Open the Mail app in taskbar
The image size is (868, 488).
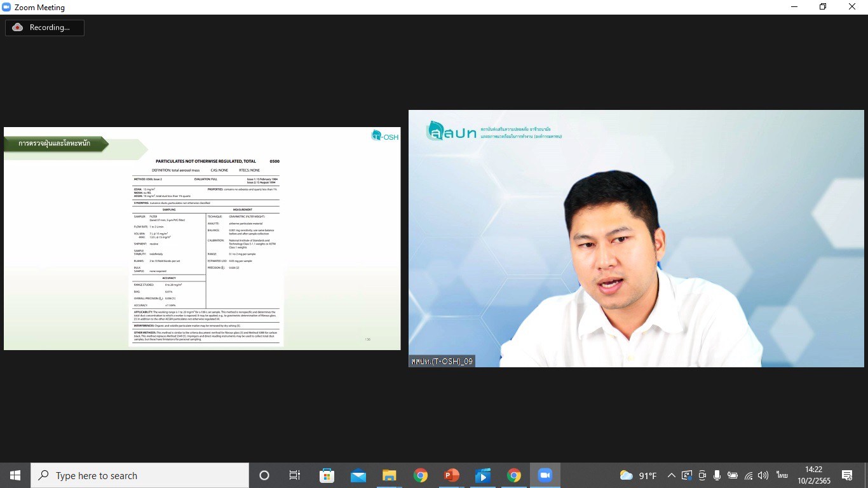point(358,475)
